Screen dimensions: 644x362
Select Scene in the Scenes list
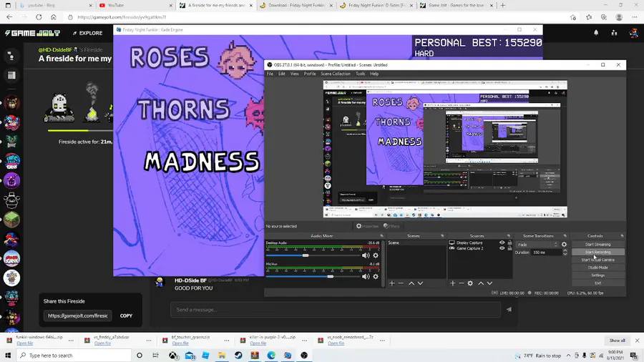tap(416, 243)
